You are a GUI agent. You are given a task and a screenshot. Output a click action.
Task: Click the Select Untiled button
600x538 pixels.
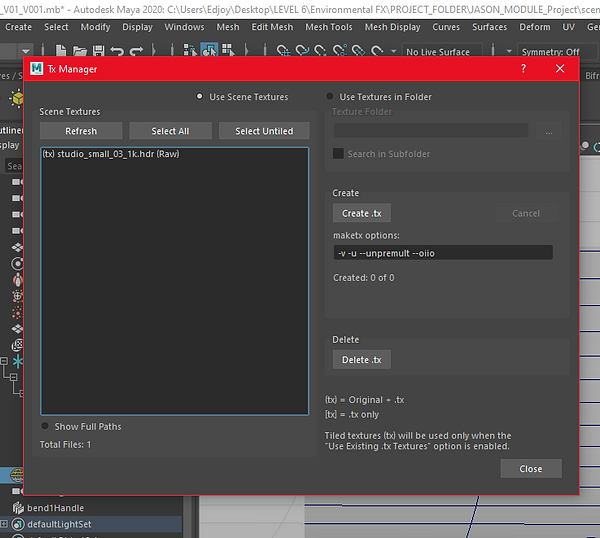[264, 131]
